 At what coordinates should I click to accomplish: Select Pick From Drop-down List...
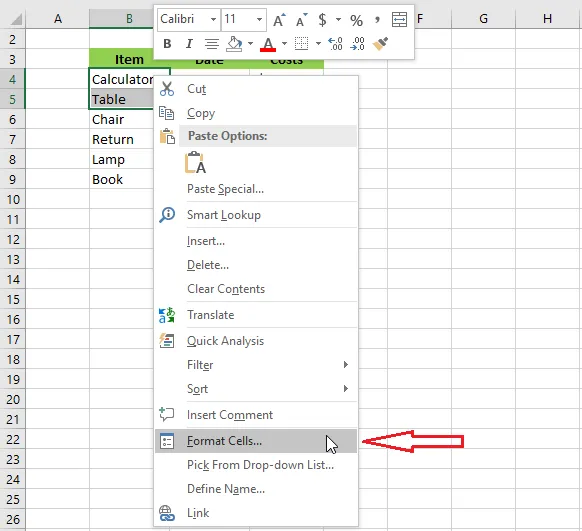256,465
